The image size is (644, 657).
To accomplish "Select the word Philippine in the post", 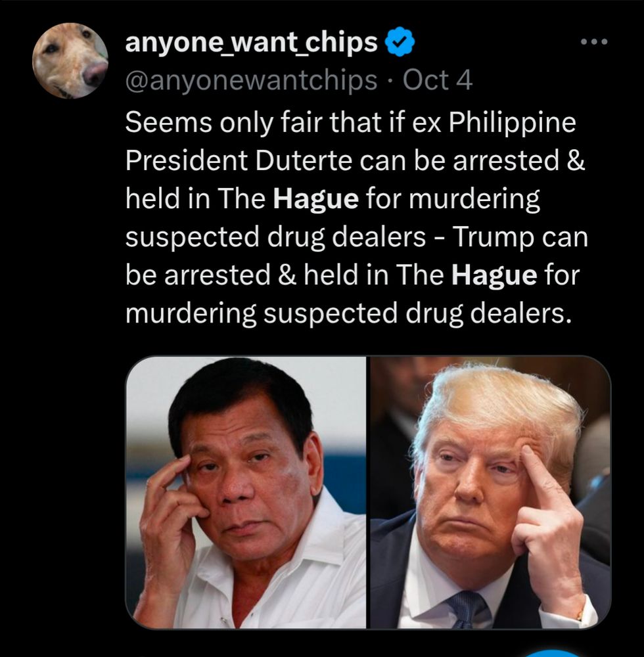I will click(x=513, y=124).
